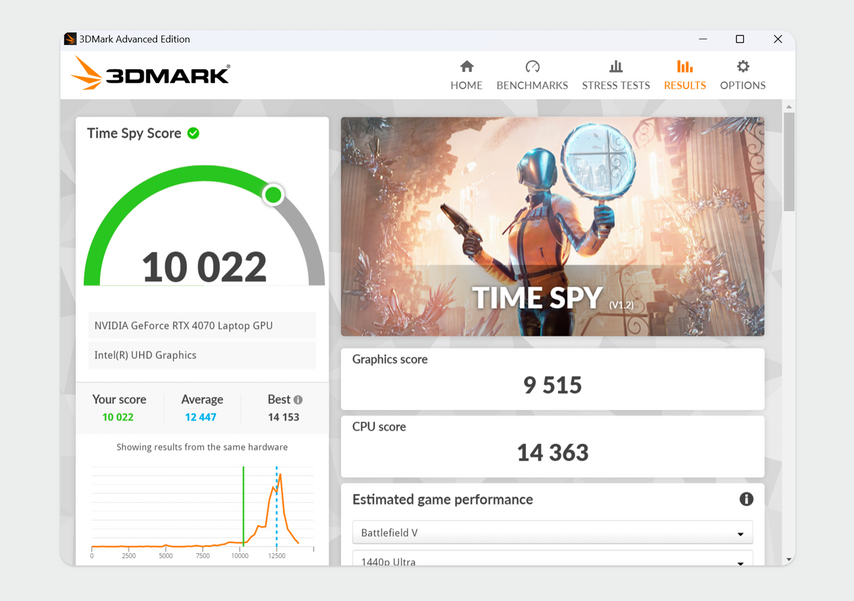854x601 pixels.
Task: Maximize the 3DMark window
Action: 740,39
